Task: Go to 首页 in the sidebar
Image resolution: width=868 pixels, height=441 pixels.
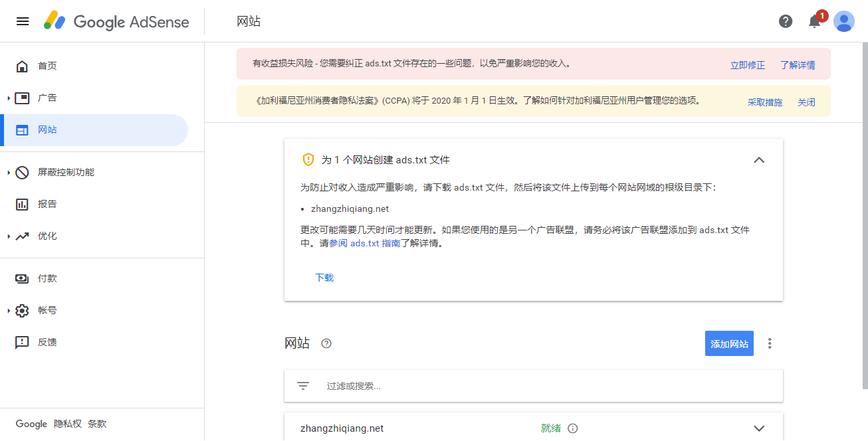Action: click(47, 66)
